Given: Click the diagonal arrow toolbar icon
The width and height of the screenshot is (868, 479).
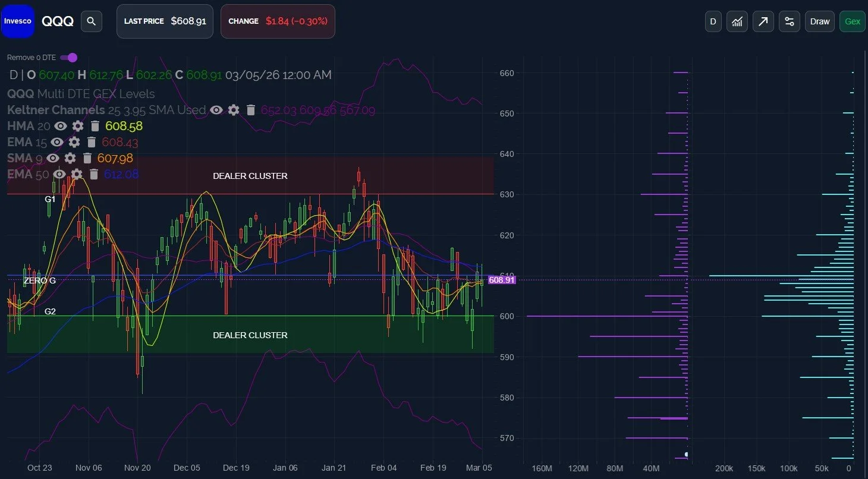Looking at the screenshot, I should [x=763, y=21].
